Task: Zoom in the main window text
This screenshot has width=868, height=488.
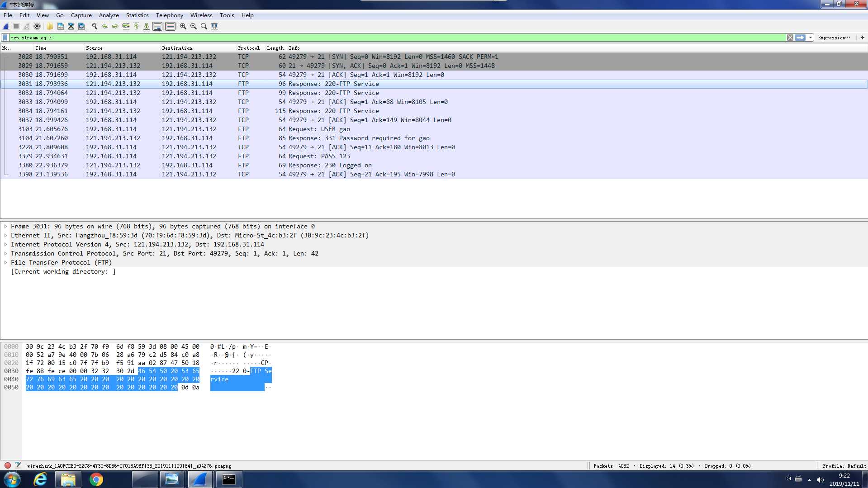Action: pyautogui.click(x=183, y=26)
